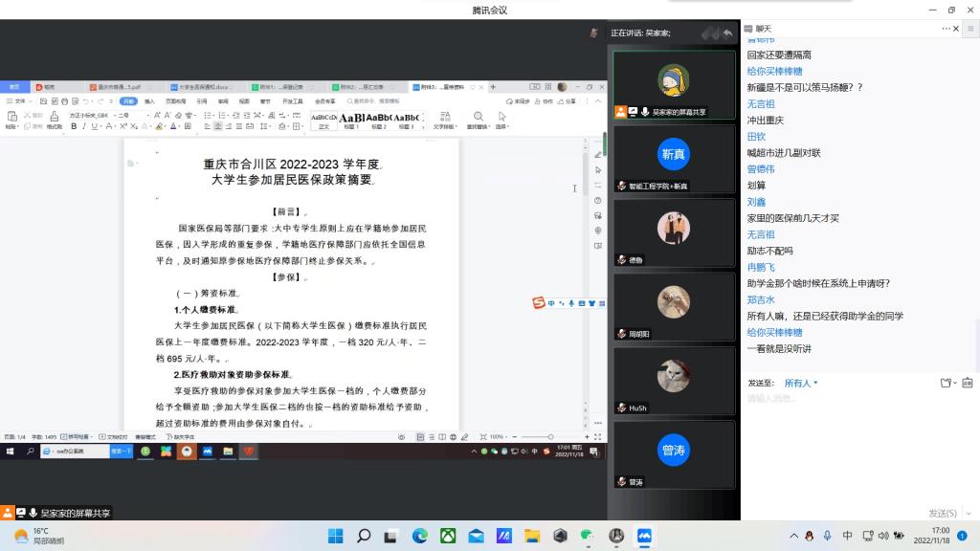Open the volume control in system tray
Image resolution: width=980 pixels, height=551 pixels.
click(882, 536)
